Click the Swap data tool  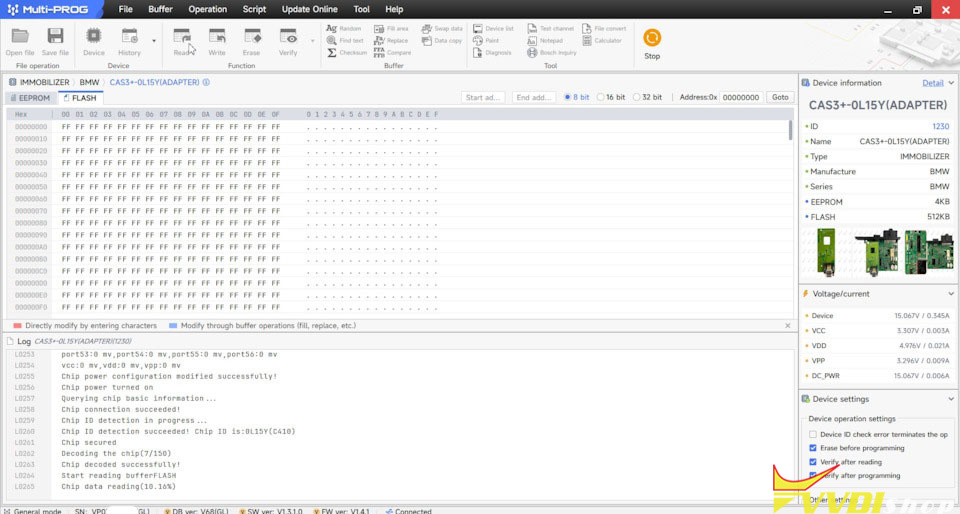[442, 29]
